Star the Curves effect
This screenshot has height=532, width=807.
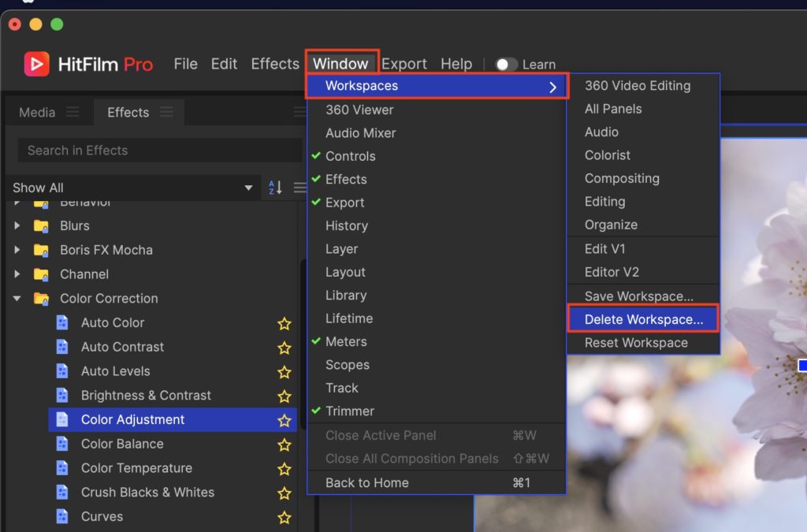[284, 517]
